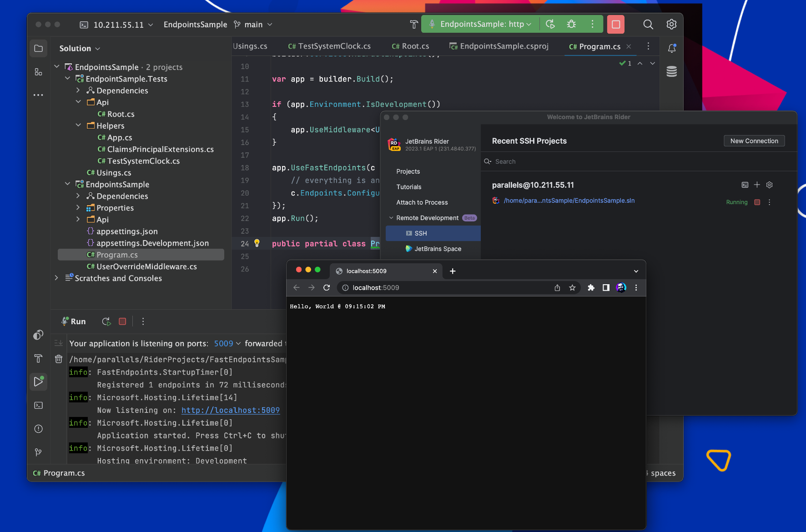This screenshot has height=532, width=806.
Task: Click the Build hammer icon in top toolbar
Action: (x=413, y=25)
